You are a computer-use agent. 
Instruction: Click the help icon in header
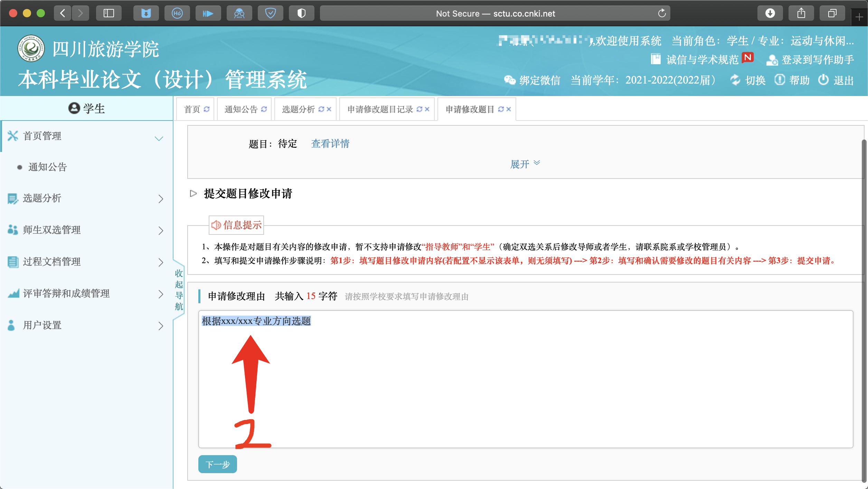click(x=779, y=80)
